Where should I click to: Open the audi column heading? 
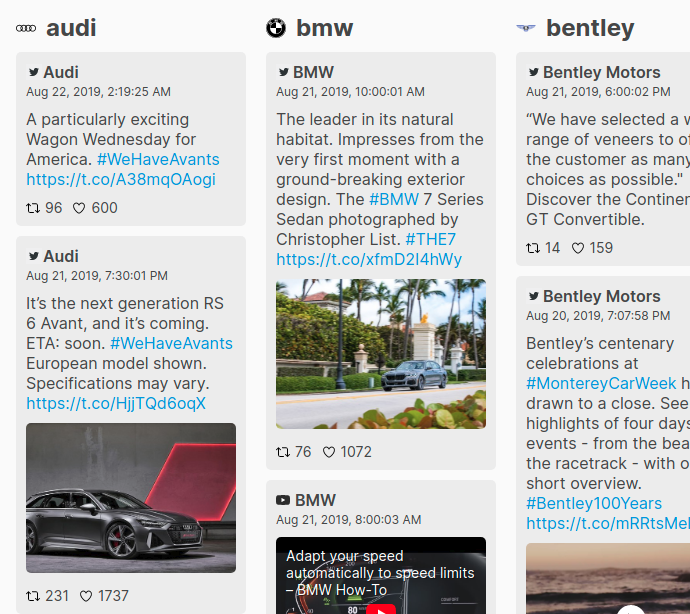[x=71, y=28]
